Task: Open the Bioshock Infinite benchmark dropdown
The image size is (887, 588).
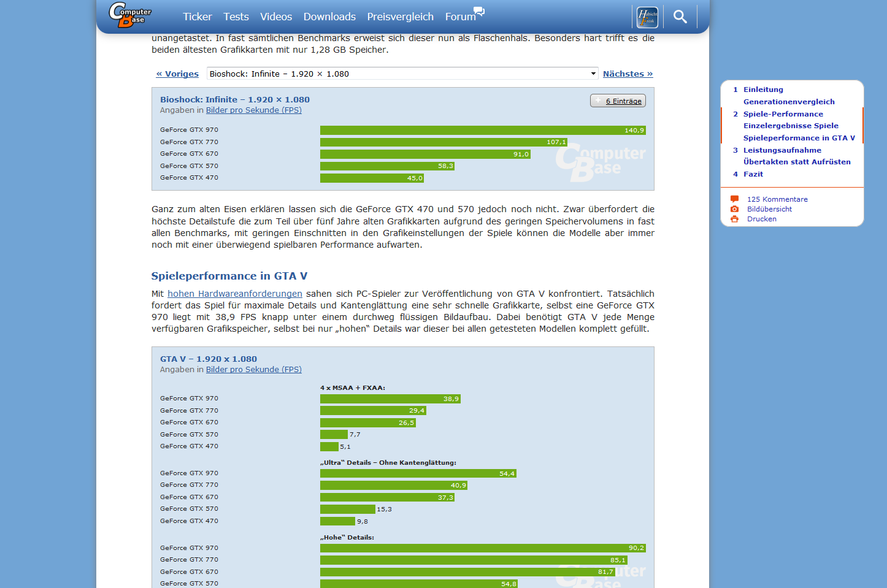Action: [x=402, y=74]
